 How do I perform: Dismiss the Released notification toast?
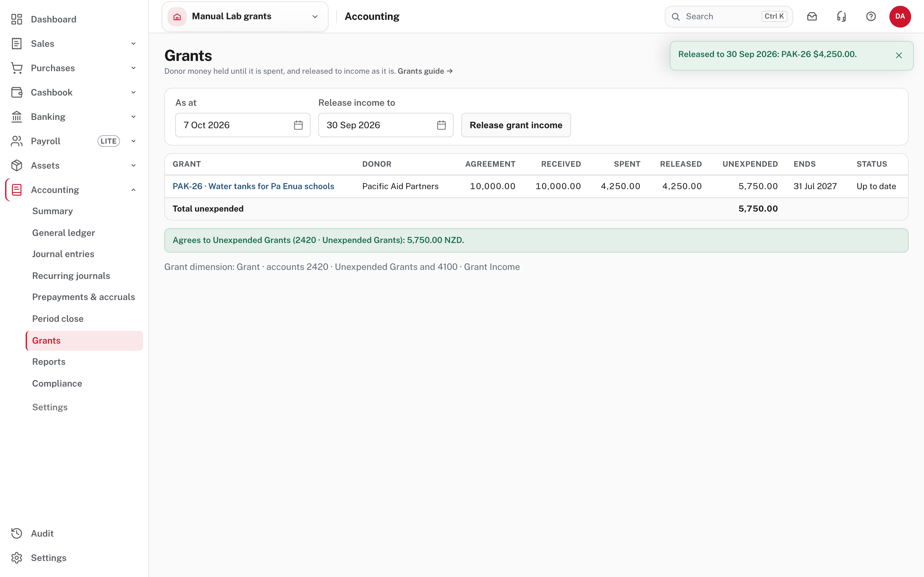coord(899,55)
